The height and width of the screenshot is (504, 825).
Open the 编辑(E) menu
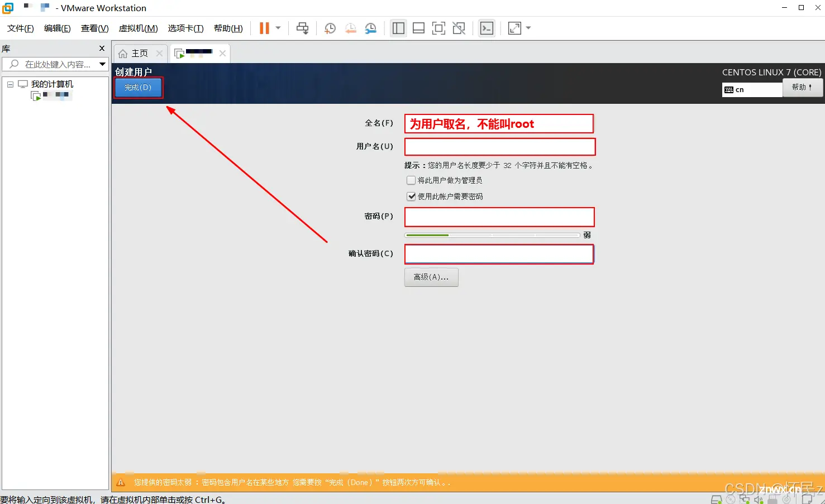point(58,28)
